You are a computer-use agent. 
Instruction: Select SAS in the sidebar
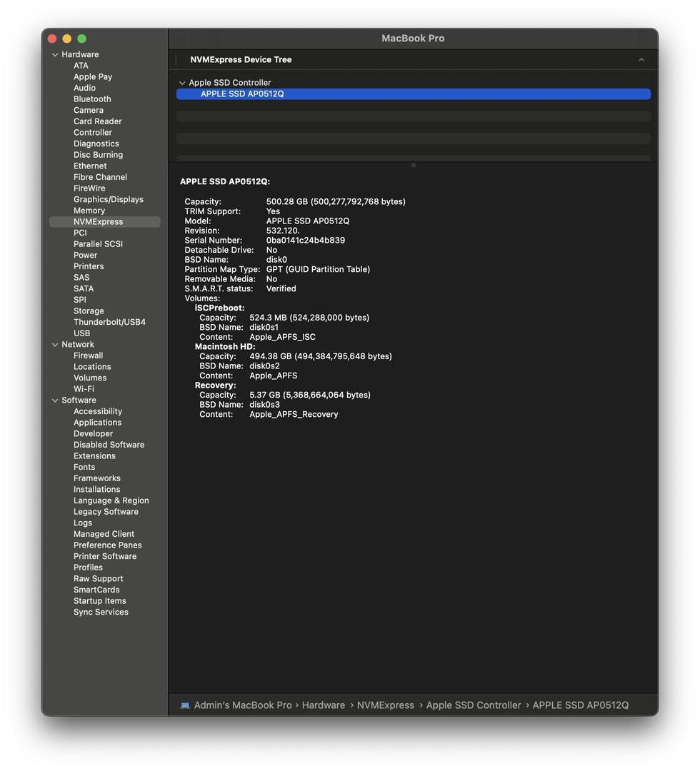(x=81, y=277)
